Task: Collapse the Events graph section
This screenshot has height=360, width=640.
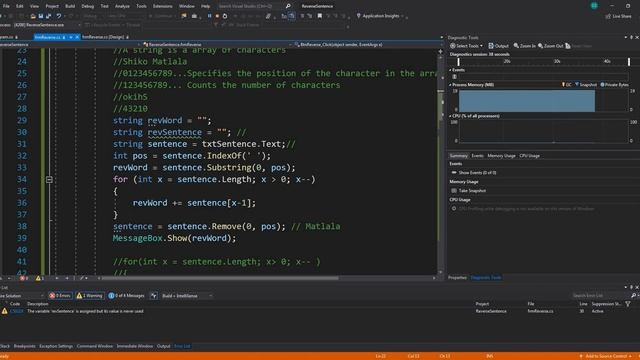Action: [x=450, y=70]
